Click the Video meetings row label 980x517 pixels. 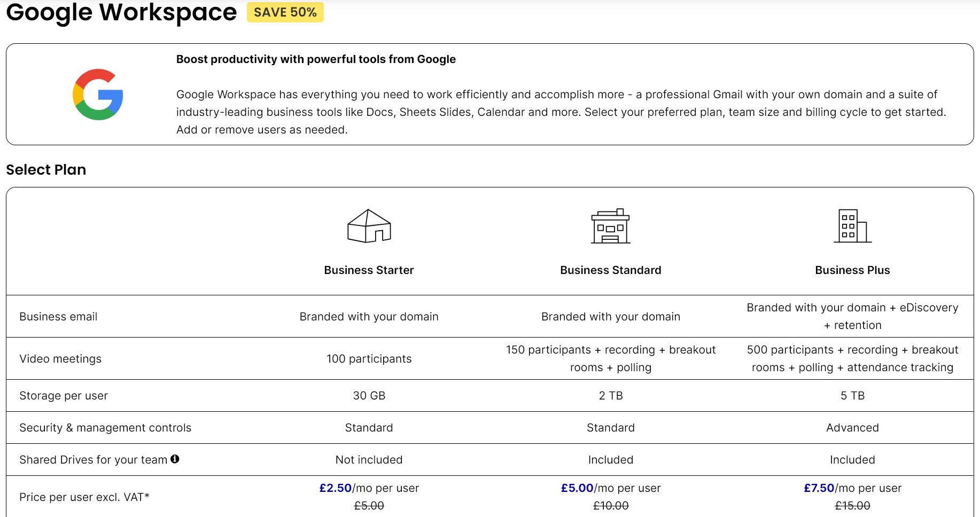(60, 359)
